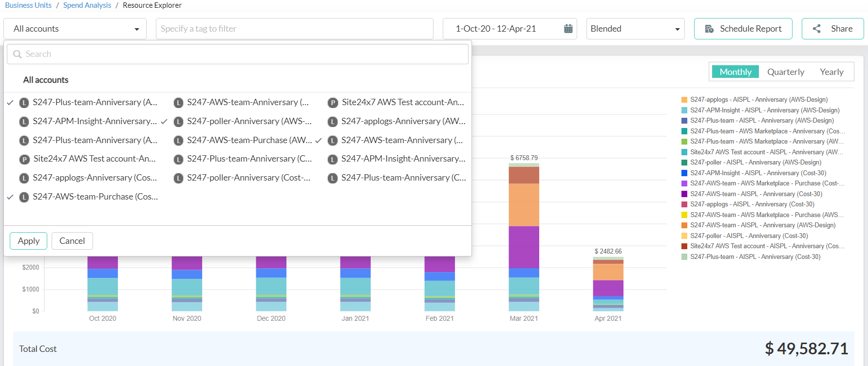Click the $ 6758.79 bar label
Viewport: 868px width, 366px height.
pyautogui.click(x=524, y=158)
